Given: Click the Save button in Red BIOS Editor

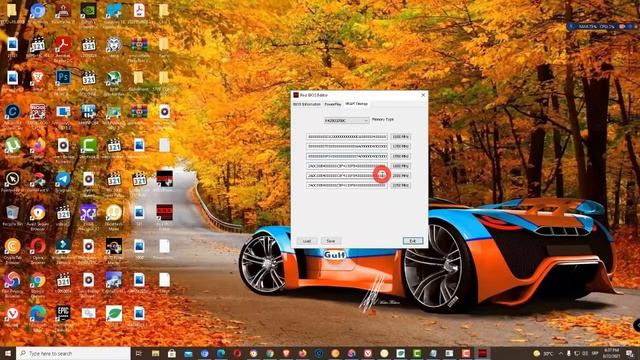Looking at the screenshot, I should (331, 241).
